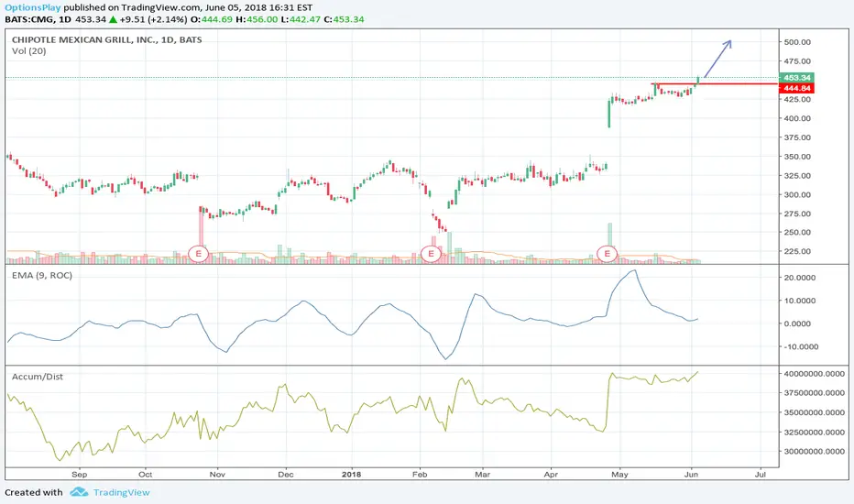The width and height of the screenshot is (854, 504).
Task: Click the +9.51 (+2.14%) change value
Action: click(x=154, y=19)
